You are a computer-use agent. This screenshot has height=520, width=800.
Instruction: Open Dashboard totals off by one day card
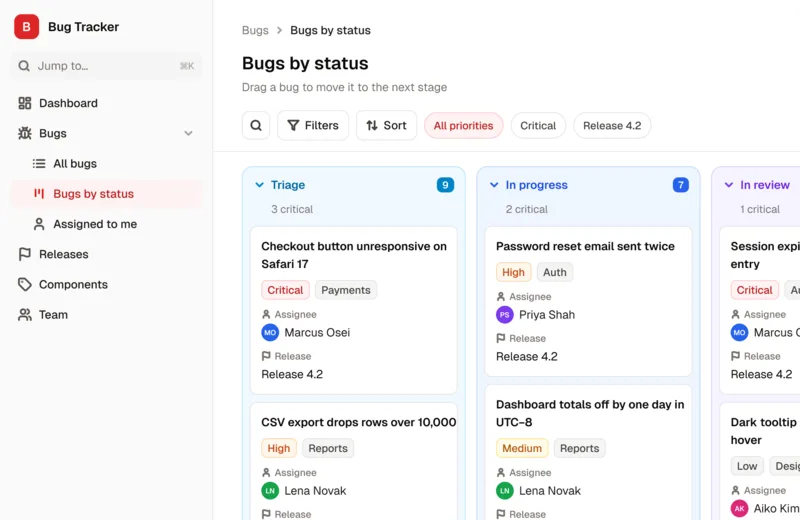coord(588,453)
